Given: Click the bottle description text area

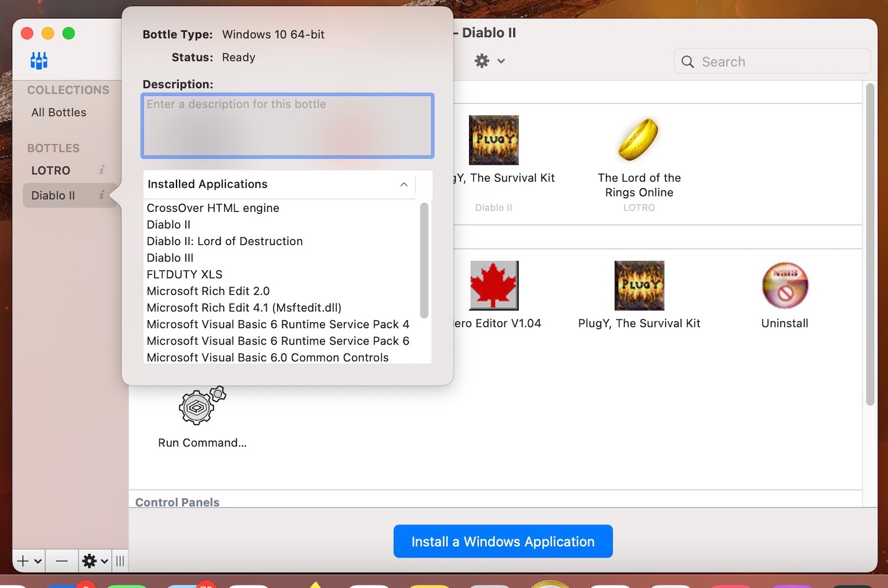Looking at the screenshot, I should [287, 125].
